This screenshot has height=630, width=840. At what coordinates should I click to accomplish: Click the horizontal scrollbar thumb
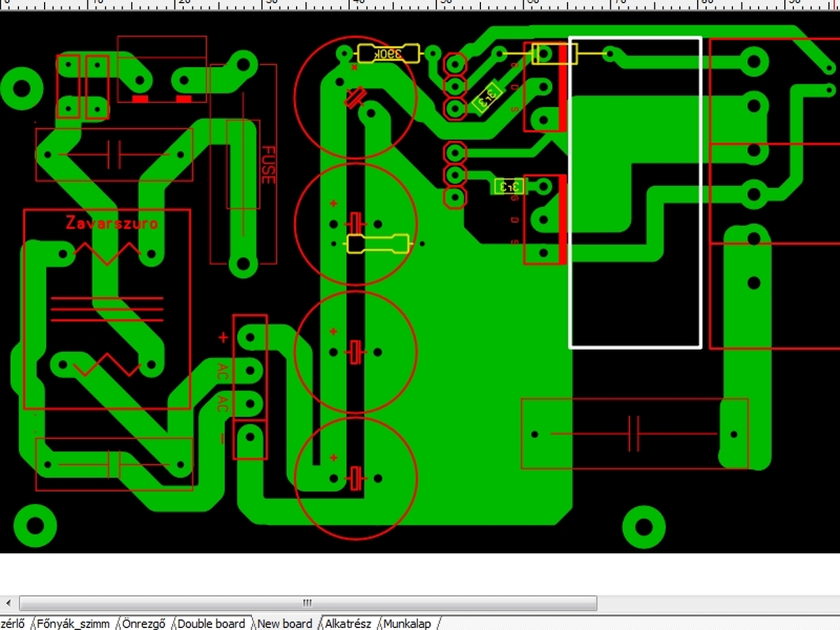(308, 602)
